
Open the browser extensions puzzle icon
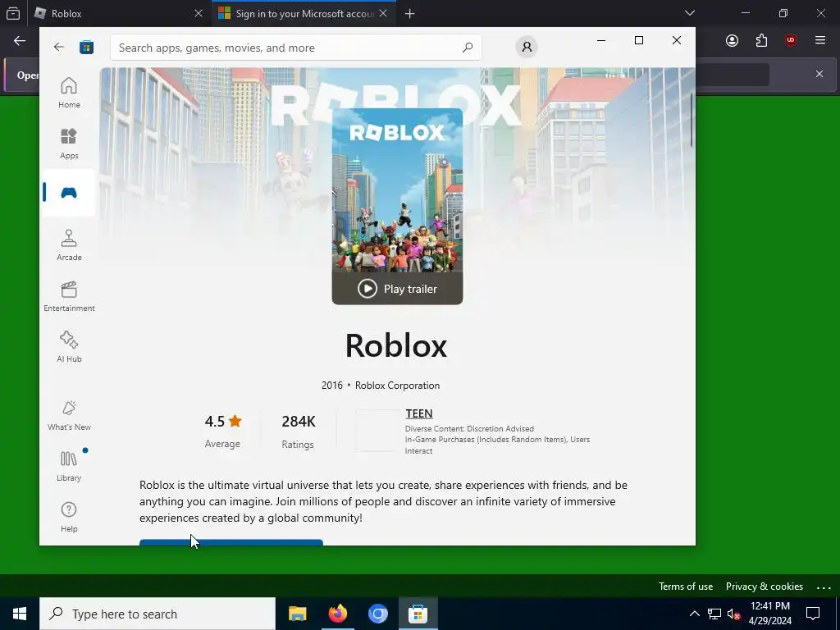pyautogui.click(x=761, y=41)
